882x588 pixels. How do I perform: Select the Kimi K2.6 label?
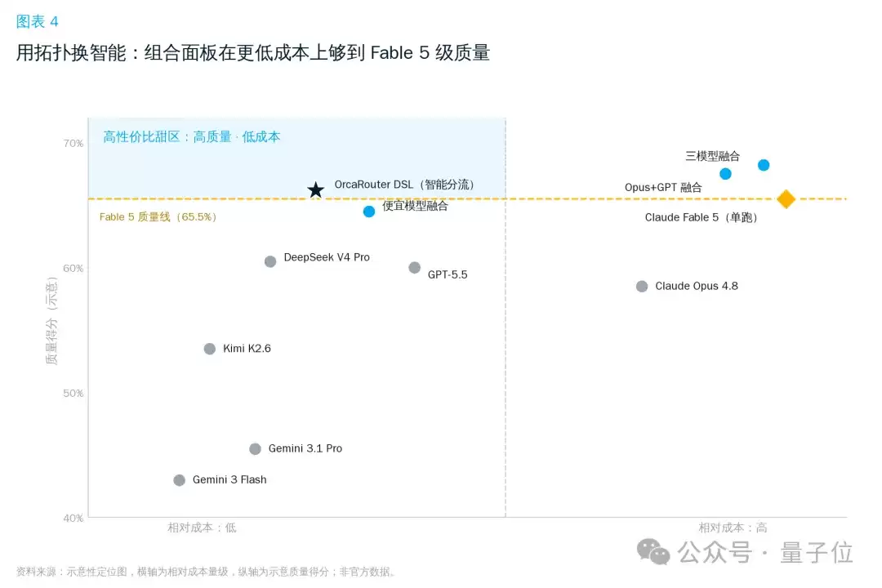(247, 348)
